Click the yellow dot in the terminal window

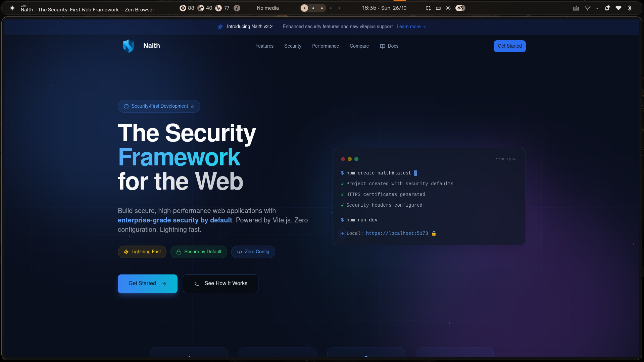click(350, 159)
